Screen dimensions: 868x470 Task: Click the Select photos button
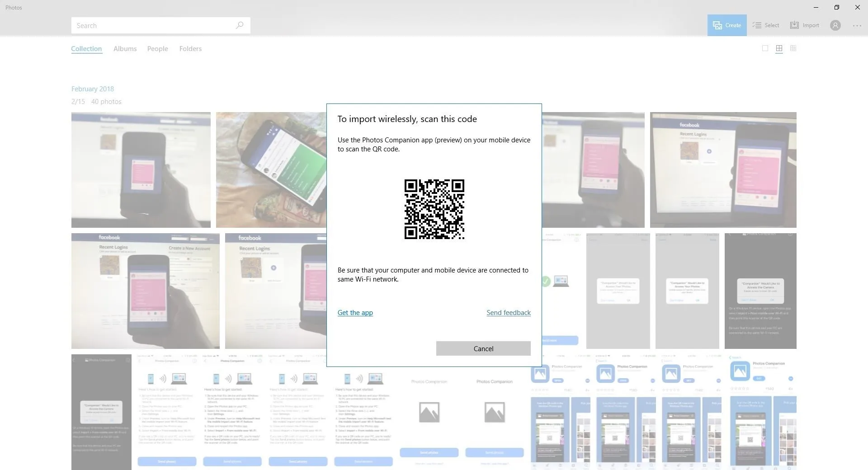[766, 25]
